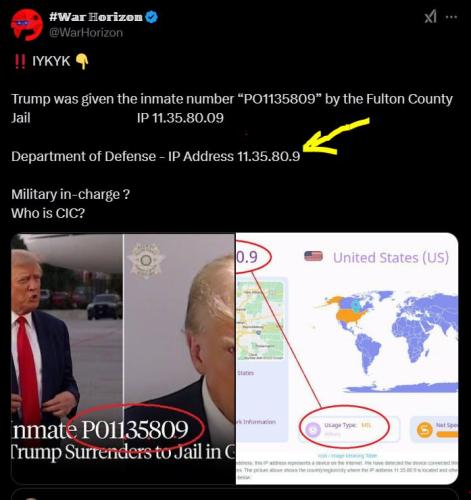Open the Grok icon on the post
This screenshot has height=500, width=471.
(x=430, y=16)
